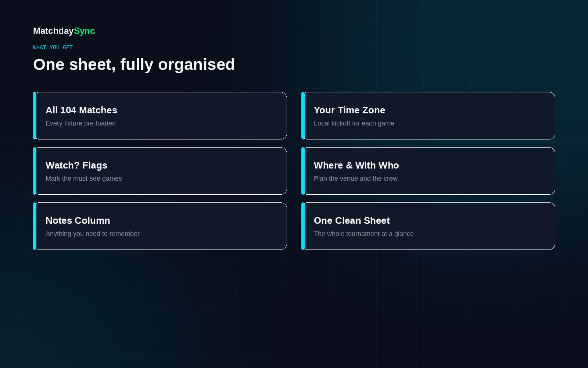Click text 'The whole tournament at a glance'

coord(364,234)
